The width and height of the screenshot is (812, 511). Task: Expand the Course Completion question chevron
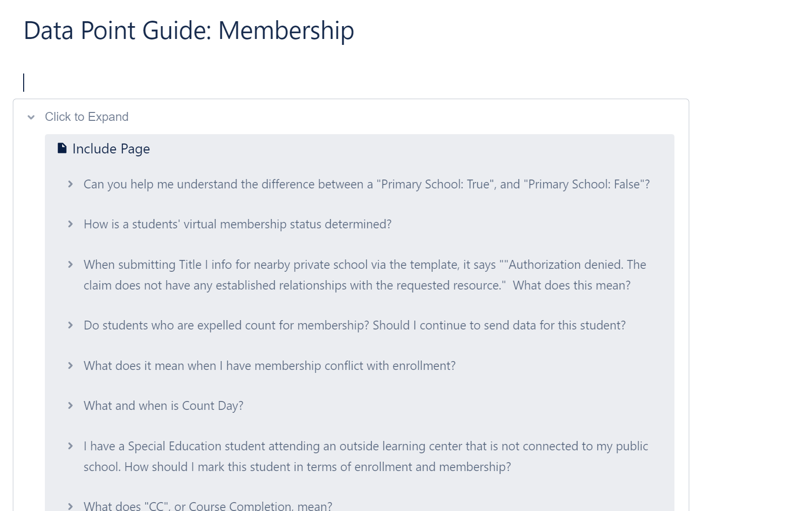71,506
